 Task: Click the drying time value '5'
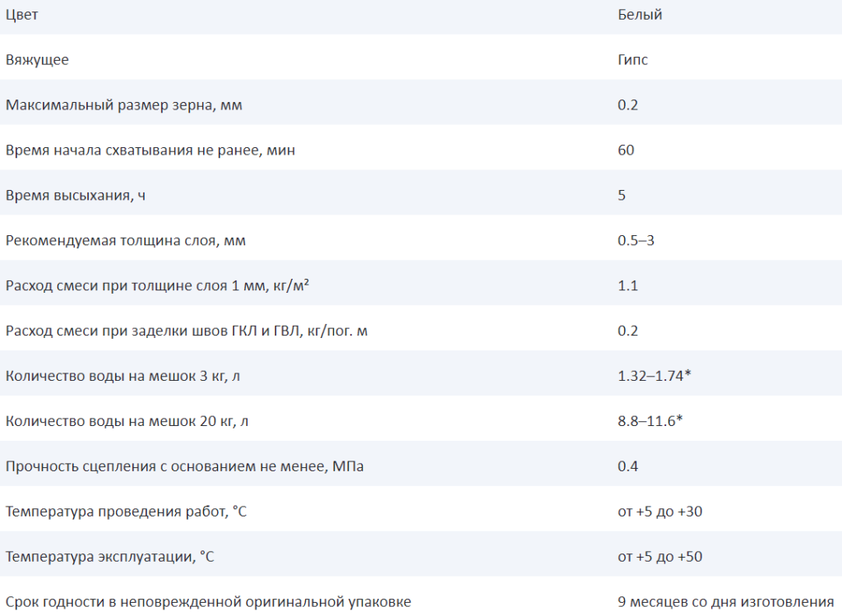pos(622,196)
